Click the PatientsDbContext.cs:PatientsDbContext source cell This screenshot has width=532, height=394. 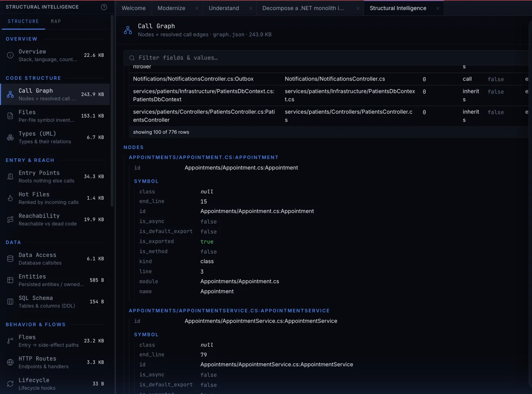pos(204,95)
